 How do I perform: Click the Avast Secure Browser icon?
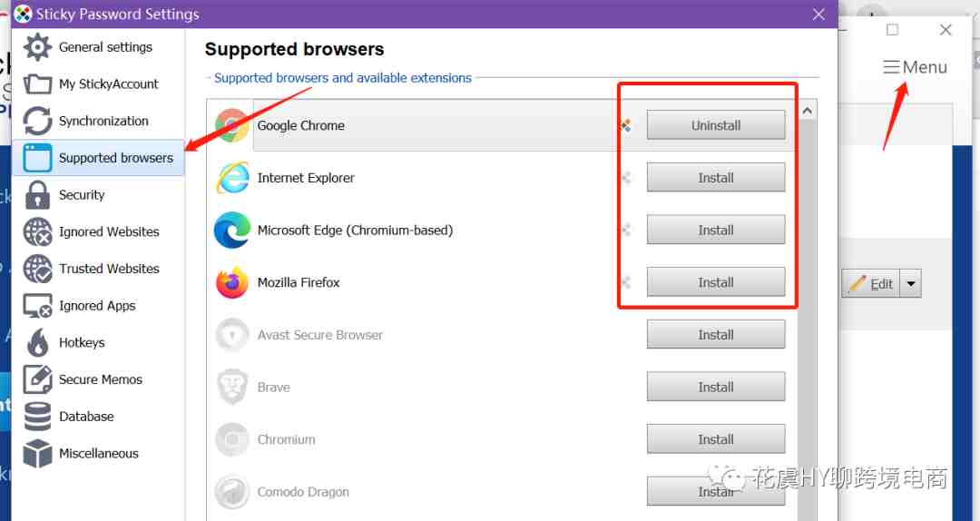click(232, 335)
